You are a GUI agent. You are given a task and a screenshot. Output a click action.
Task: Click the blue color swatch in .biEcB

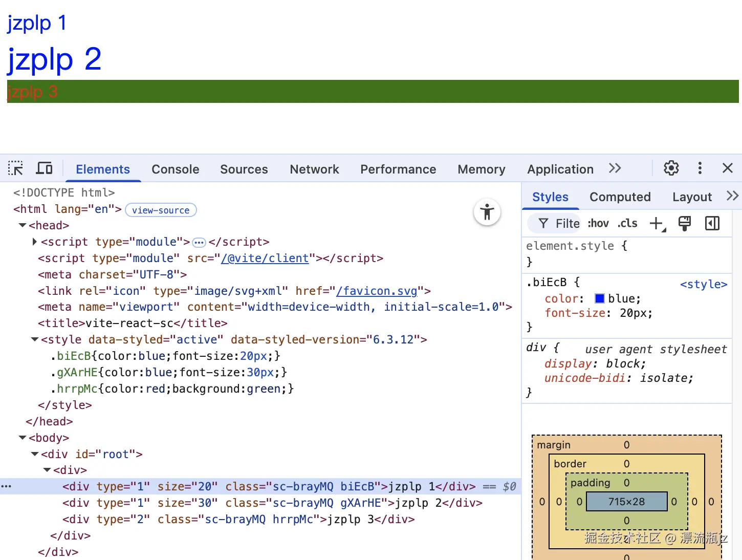click(599, 298)
